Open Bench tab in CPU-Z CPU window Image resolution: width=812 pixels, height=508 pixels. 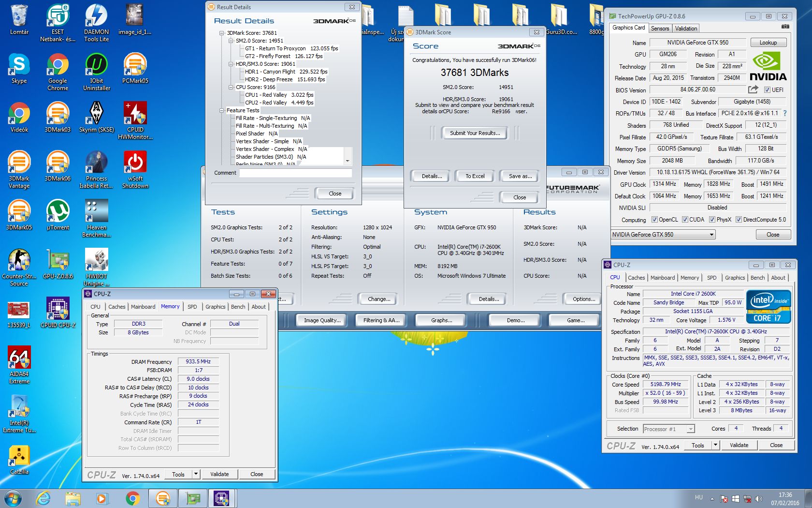click(757, 278)
